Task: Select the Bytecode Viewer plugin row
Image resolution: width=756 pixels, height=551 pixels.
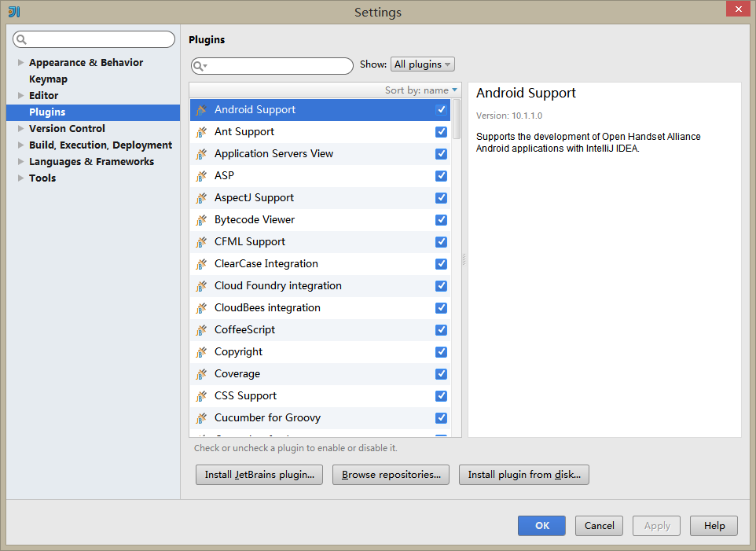Action: coord(320,220)
